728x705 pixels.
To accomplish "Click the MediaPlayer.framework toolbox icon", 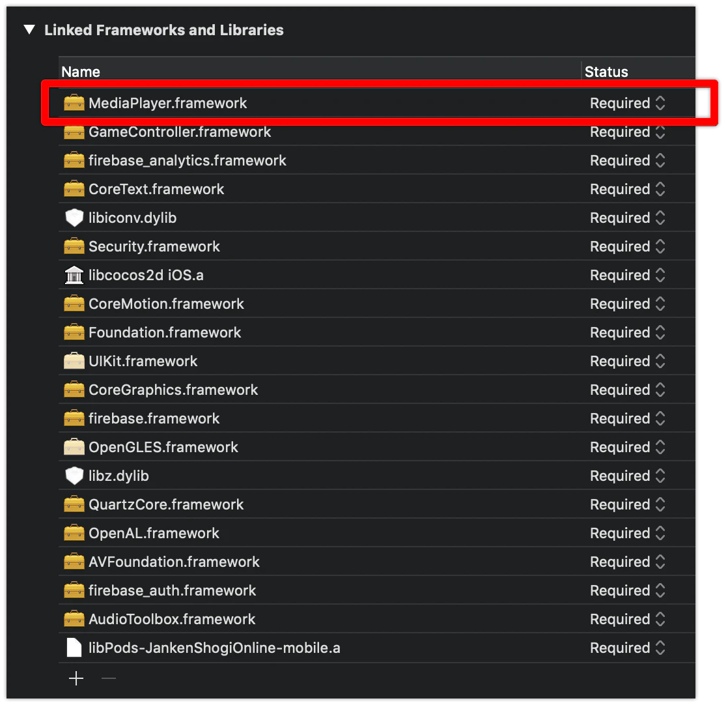I will (x=74, y=103).
